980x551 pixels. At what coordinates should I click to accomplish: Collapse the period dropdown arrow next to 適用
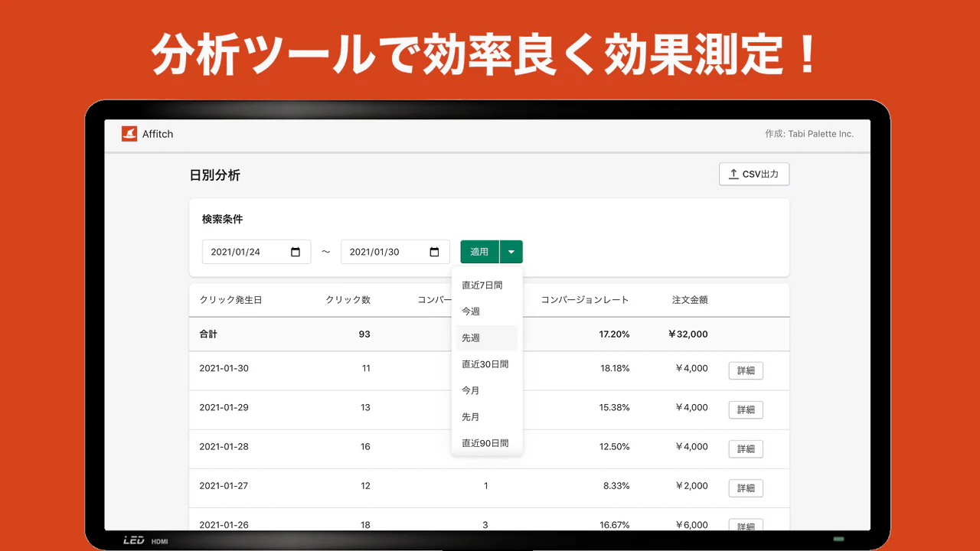(x=511, y=252)
